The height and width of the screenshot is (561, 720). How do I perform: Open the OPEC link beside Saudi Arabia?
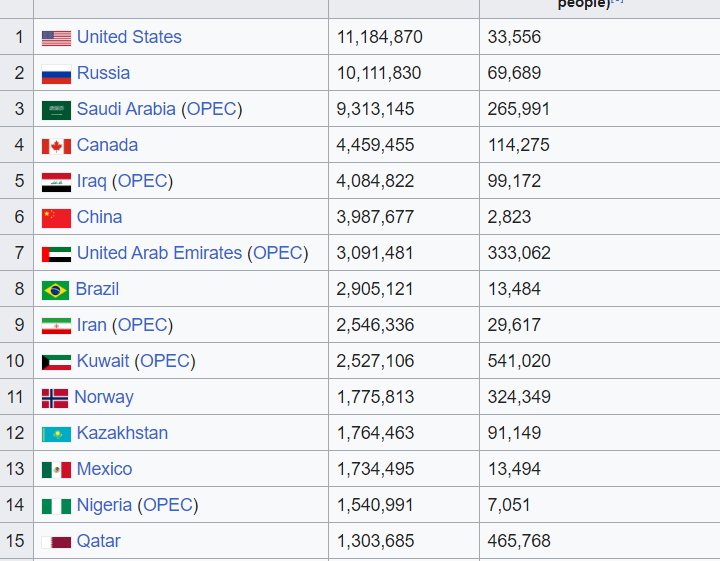[x=211, y=109]
